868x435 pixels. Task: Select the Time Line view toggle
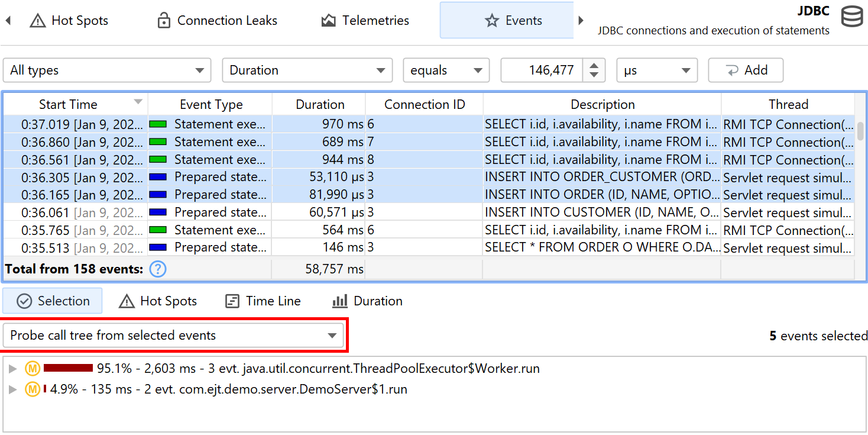(x=263, y=301)
